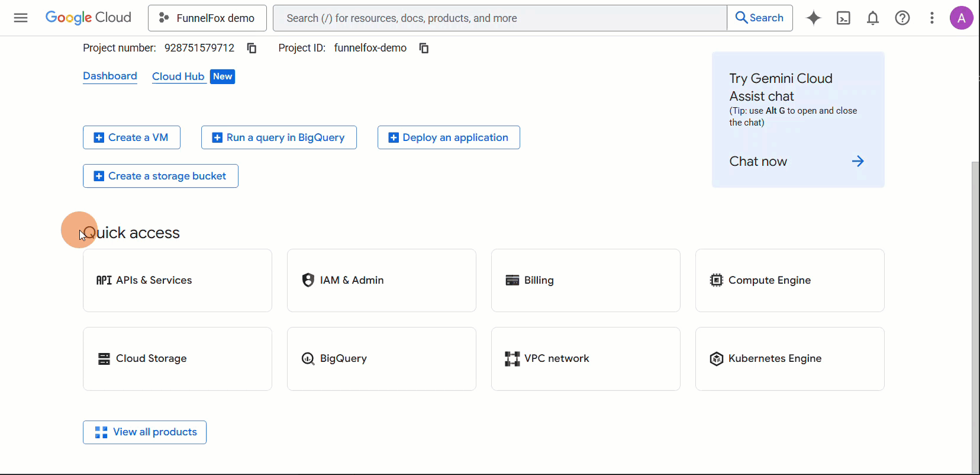Click View all products button
The width and height of the screenshot is (980, 475).
(x=144, y=432)
